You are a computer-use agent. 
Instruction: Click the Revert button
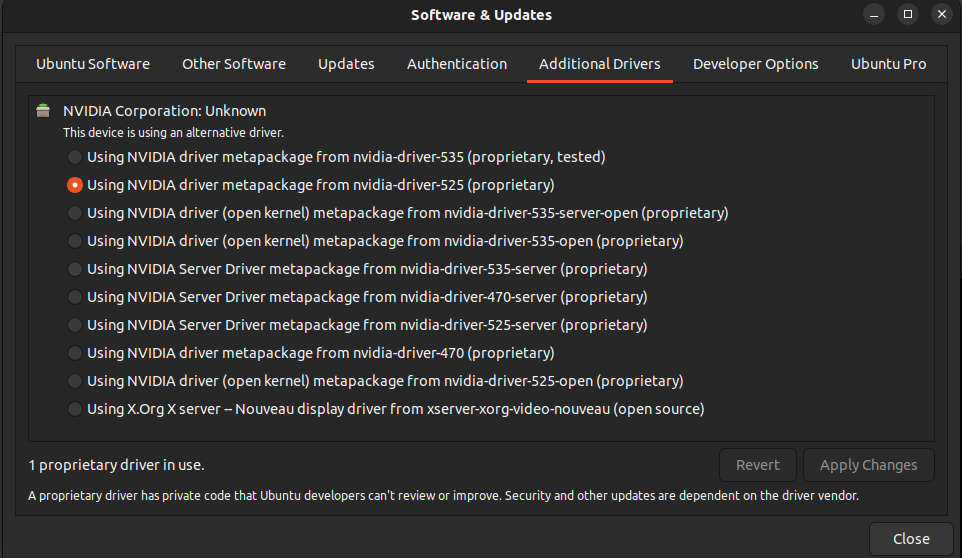(x=758, y=465)
